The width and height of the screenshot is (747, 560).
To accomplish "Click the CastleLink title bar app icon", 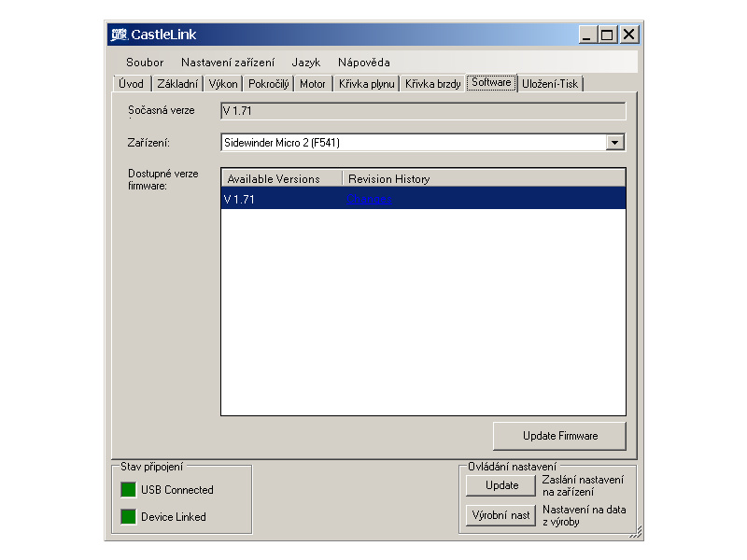I will (x=119, y=35).
